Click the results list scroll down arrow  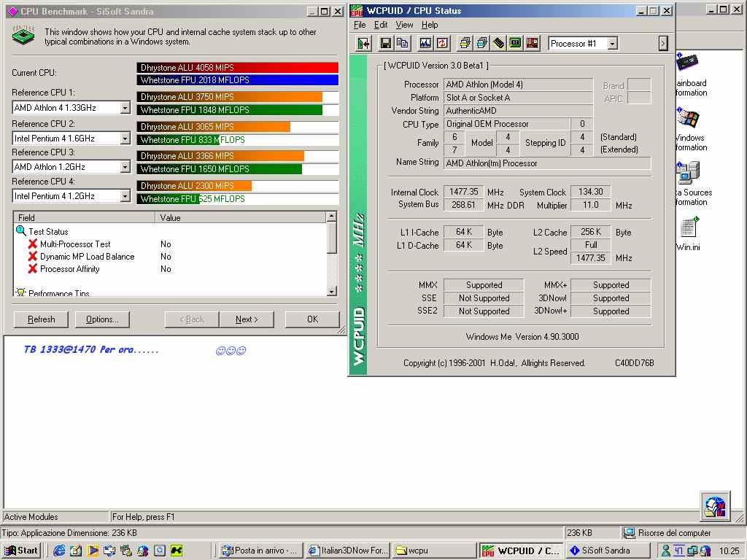332,291
